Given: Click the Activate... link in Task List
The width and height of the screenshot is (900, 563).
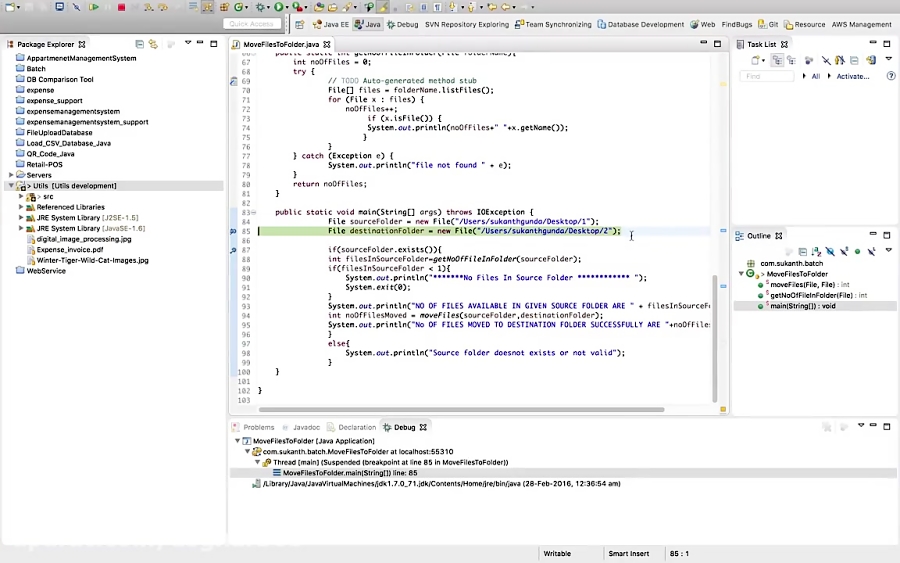Looking at the screenshot, I should [x=852, y=76].
